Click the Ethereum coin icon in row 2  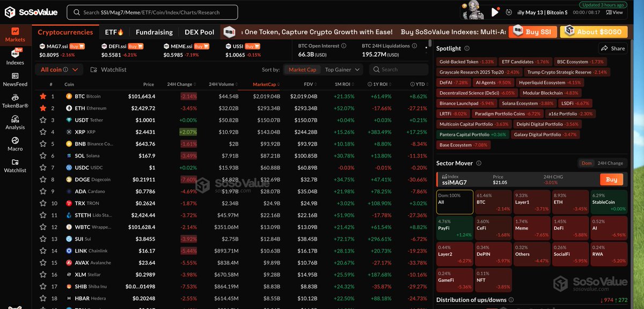69,108
